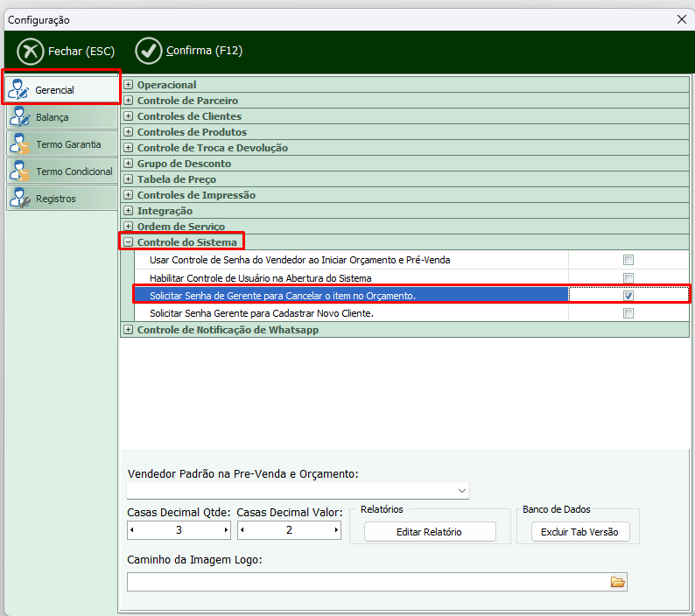Click the Caminho da Imagem Logo field
The image size is (695, 616).
(368, 582)
